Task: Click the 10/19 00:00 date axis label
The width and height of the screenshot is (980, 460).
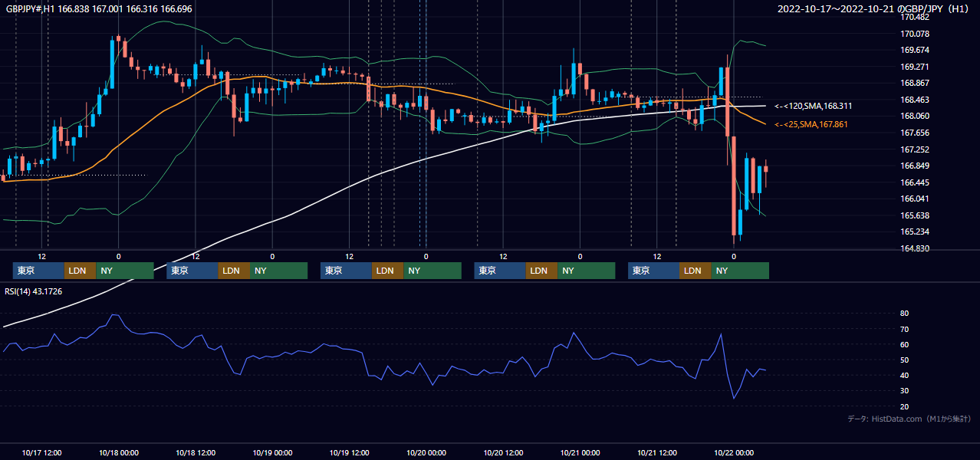Action: (272, 452)
